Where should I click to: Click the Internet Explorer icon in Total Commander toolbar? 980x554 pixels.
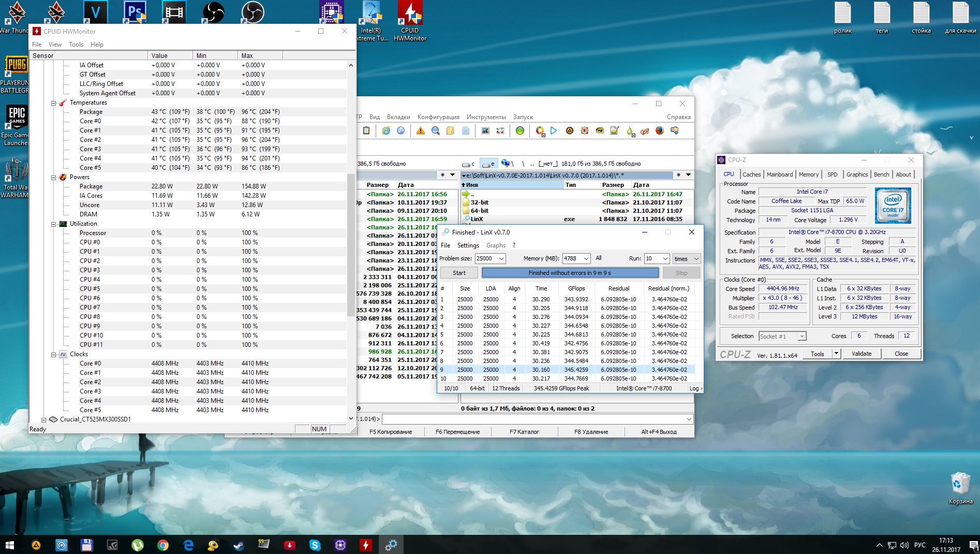coord(386,131)
